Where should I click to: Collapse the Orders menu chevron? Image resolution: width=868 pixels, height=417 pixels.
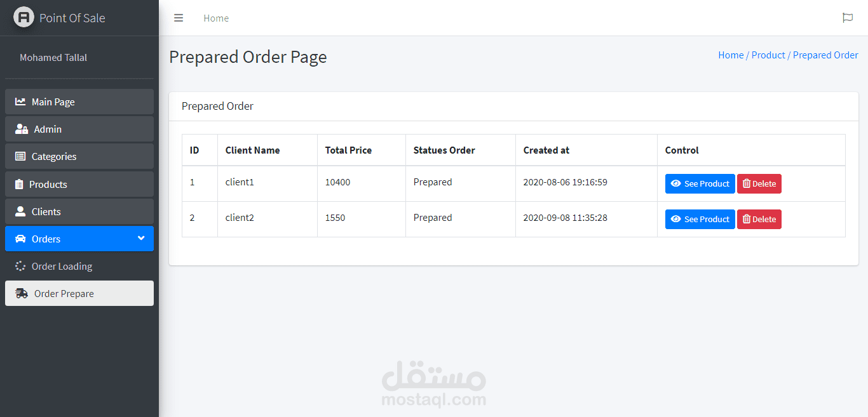tap(141, 239)
